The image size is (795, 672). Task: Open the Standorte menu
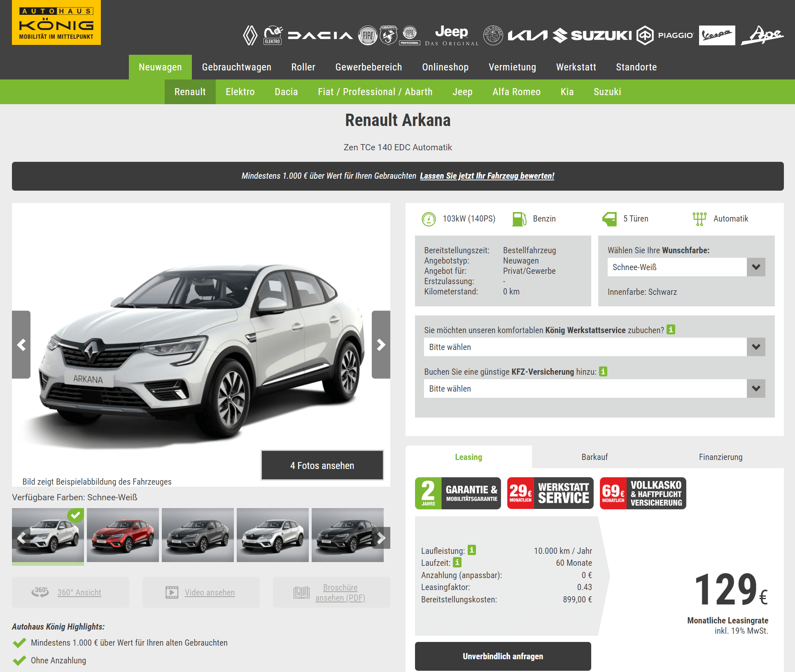636,67
